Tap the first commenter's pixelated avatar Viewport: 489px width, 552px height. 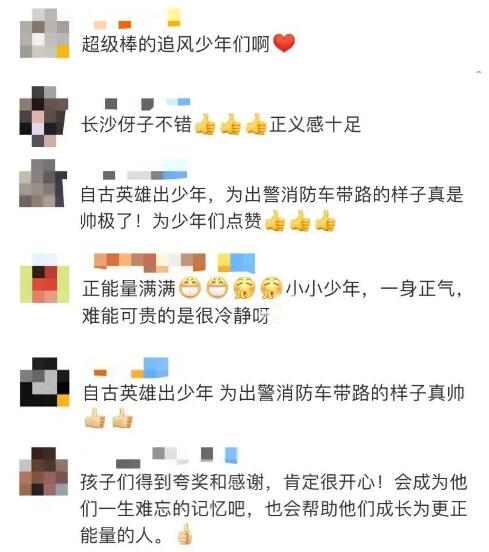(44, 33)
